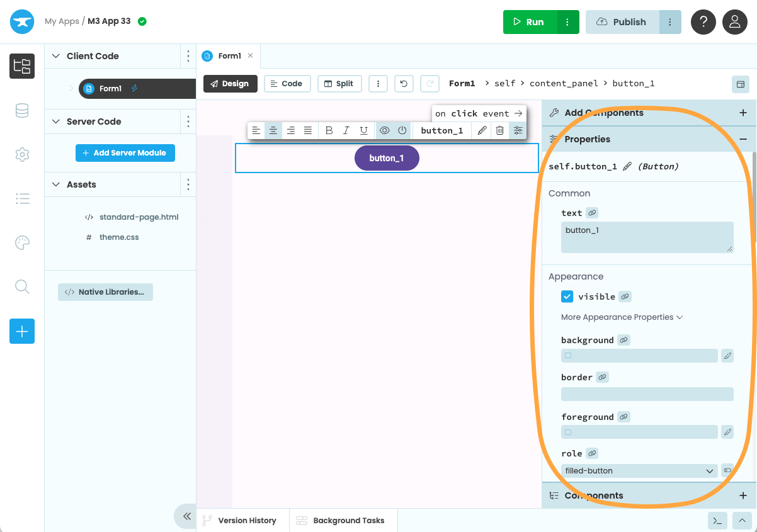The image size is (757, 532).
Task: Open the help question mark icon
Action: point(703,22)
